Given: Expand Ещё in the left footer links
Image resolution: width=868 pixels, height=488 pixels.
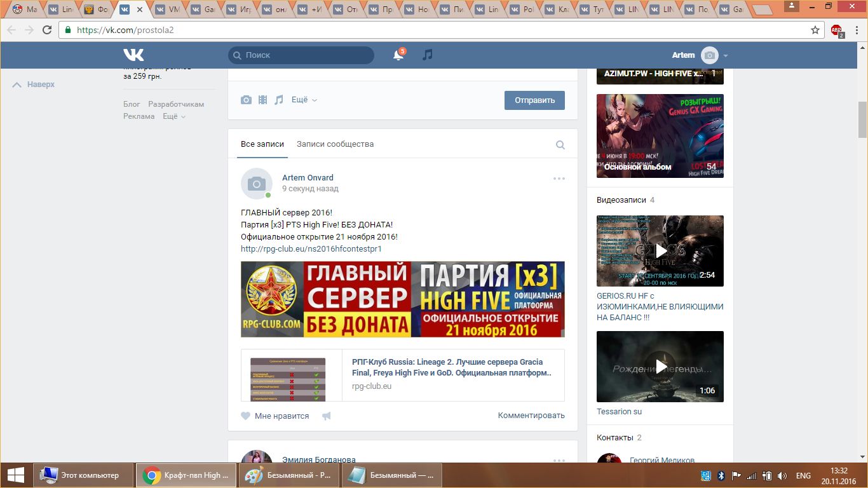Looking at the screenshot, I should point(173,116).
